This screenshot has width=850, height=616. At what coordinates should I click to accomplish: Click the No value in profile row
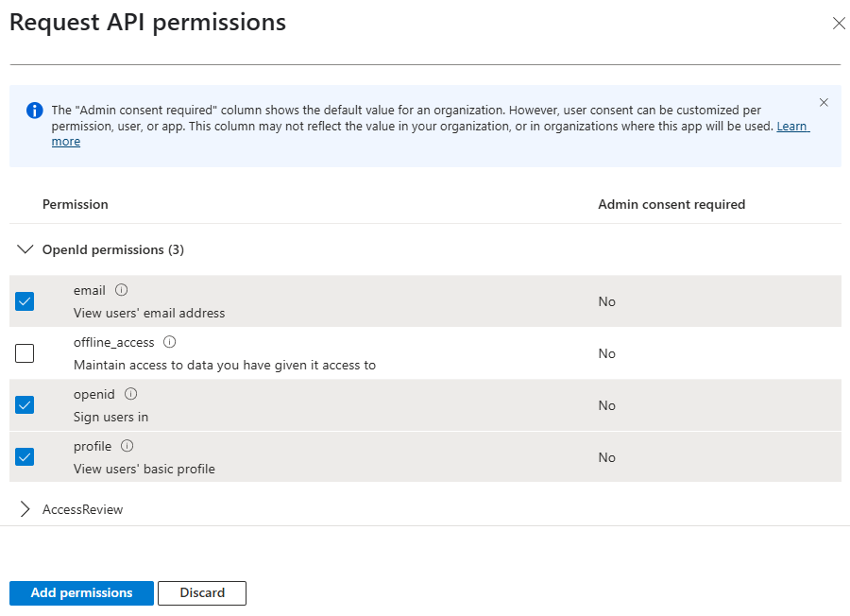click(606, 457)
